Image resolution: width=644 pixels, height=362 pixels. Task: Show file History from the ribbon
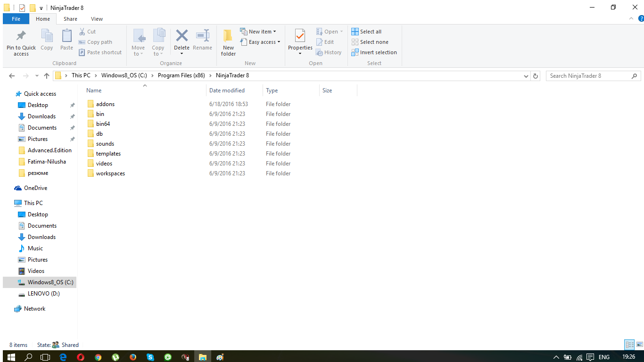(x=329, y=52)
